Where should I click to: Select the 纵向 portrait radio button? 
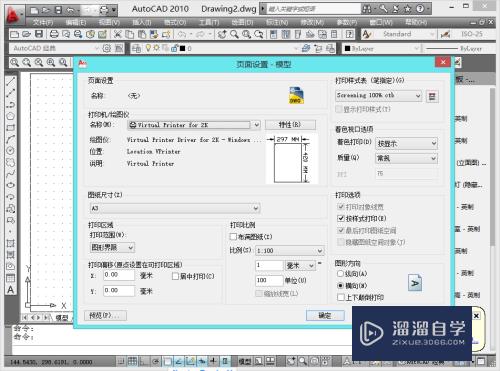[340, 274]
